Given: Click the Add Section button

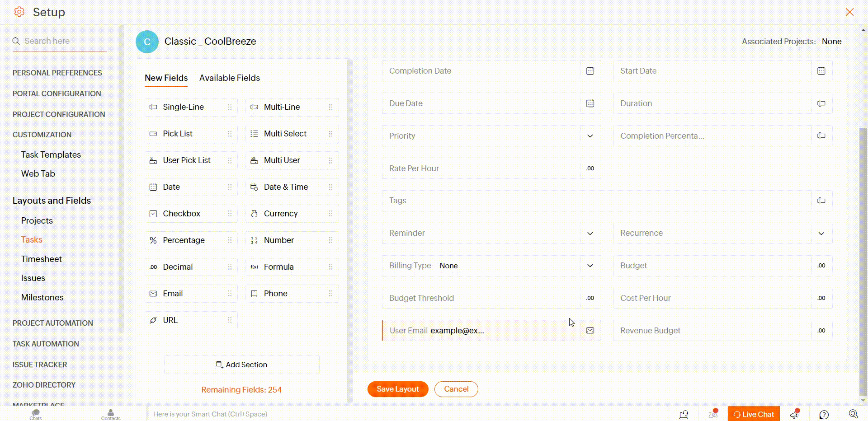Looking at the screenshot, I should 241,365.
